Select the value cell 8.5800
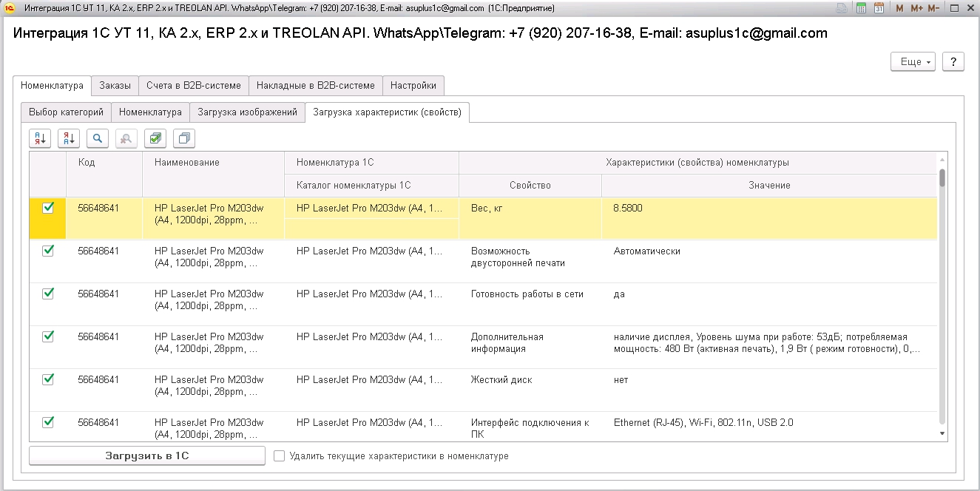Viewport: 980px width, 491px height. point(769,218)
